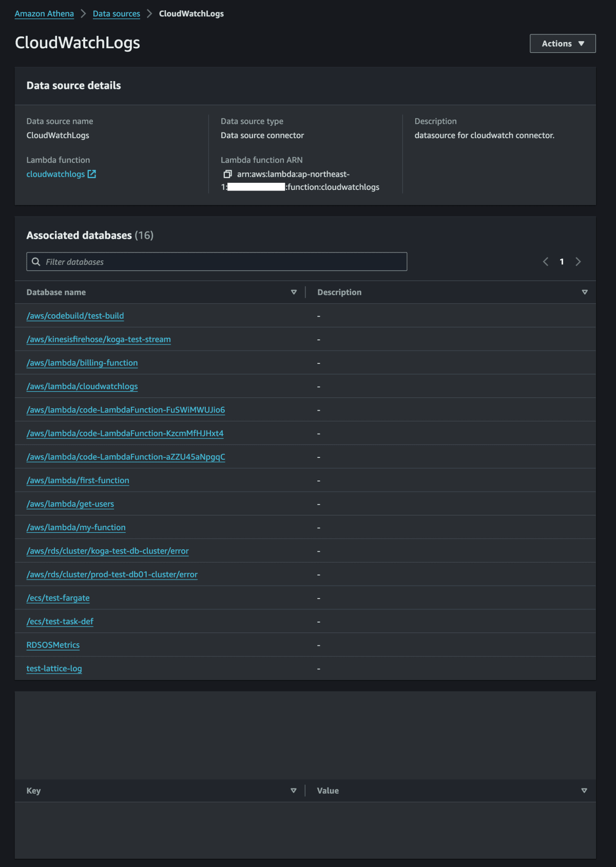Screen dimensions: 616x867
Task: Open code-LambdaFunction-aZZU45aNpgqC database link
Action: (126, 457)
